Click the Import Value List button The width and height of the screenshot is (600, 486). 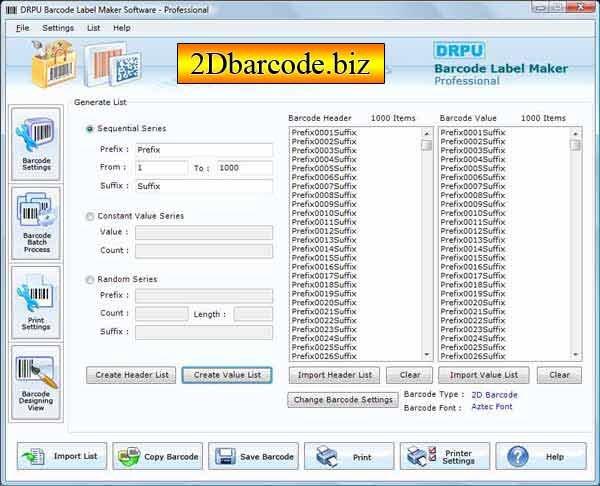(484, 375)
